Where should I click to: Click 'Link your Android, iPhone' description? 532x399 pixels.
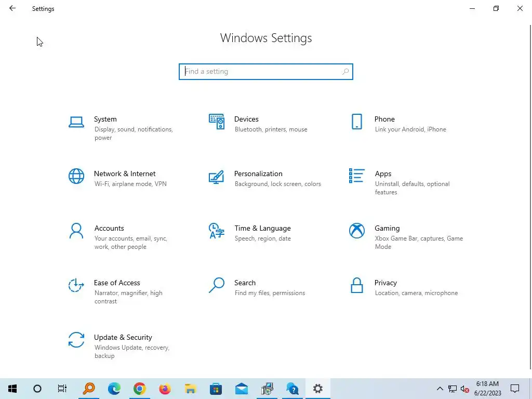410,129
